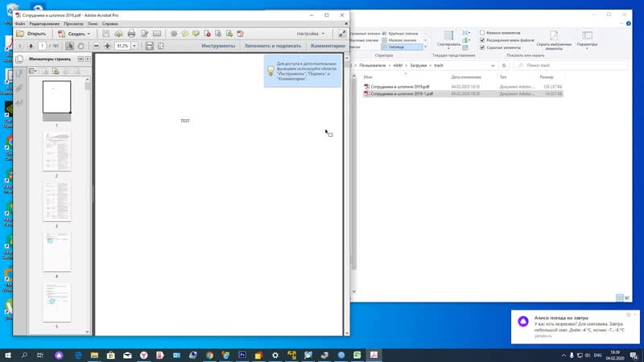644x362 pixels.
Task: Select page 2 thumbnail in Acrobat
Action: pyautogui.click(x=56, y=150)
